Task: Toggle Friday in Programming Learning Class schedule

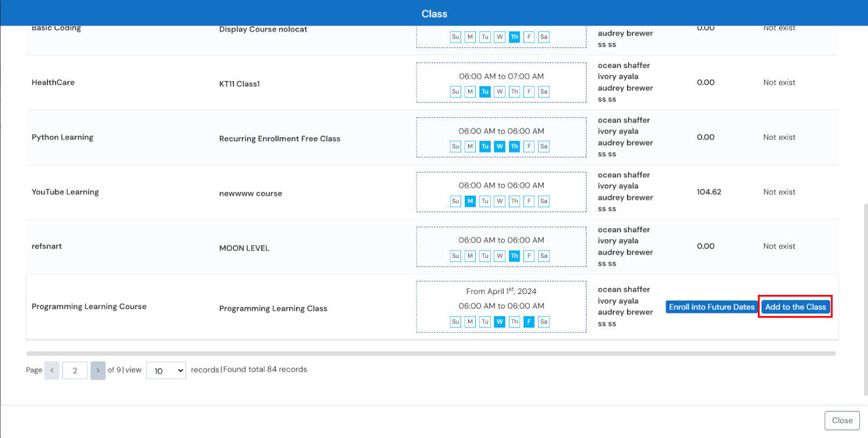Action: [x=529, y=321]
